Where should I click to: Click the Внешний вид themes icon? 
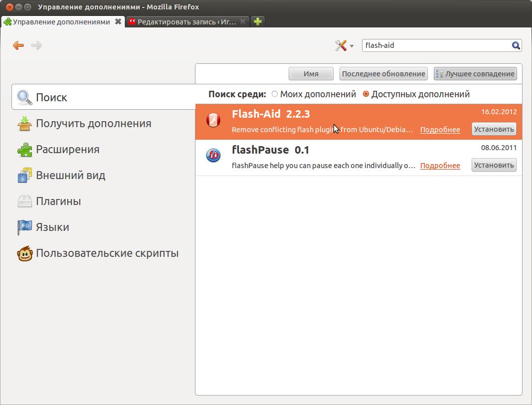(24, 176)
